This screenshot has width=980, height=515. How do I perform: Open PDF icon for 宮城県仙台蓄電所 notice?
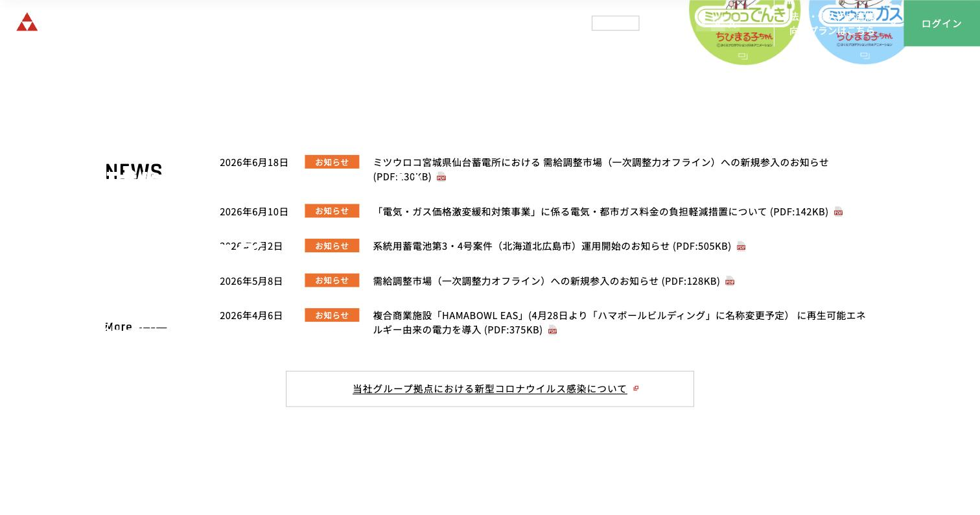click(x=441, y=177)
